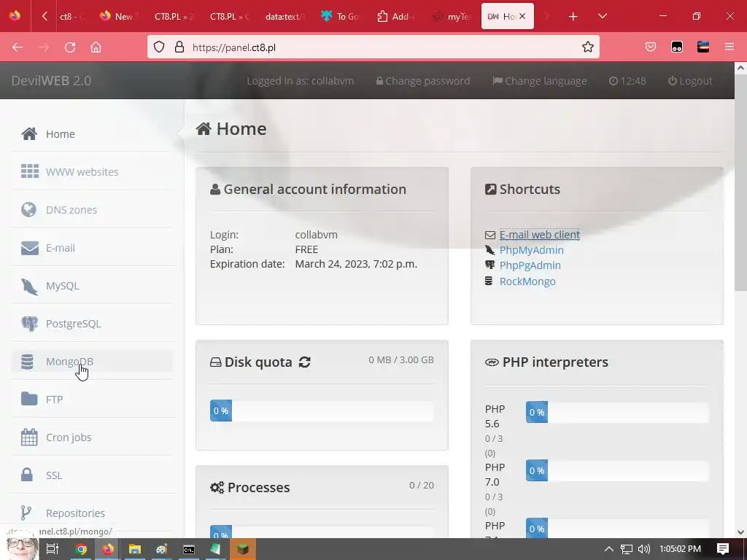Open E-mail web client shortcut
The image size is (747, 560).
click(x=539, y=234)
